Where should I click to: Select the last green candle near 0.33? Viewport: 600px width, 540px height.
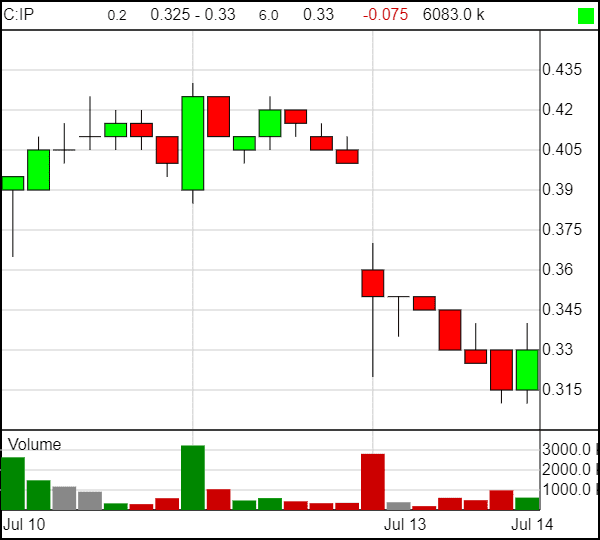pyautogui.click(x=527, y=370)
